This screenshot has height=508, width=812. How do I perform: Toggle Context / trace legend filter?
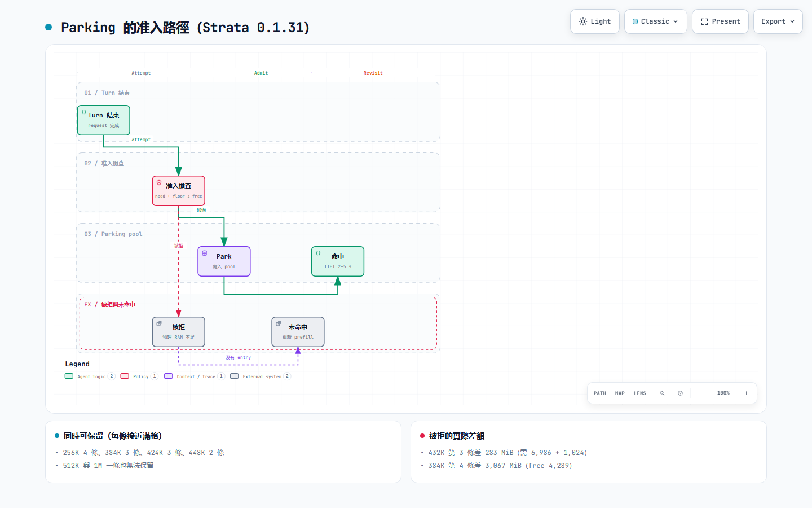click(x=195, y=376)
